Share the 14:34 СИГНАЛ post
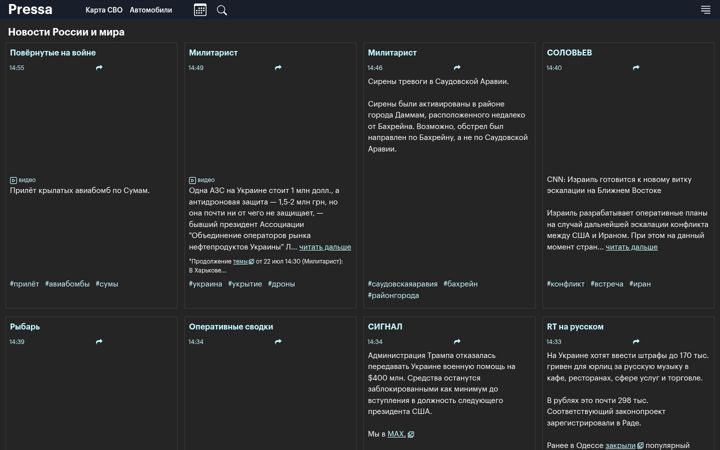This screenshot has height=450, width=720. coord(457,342)
